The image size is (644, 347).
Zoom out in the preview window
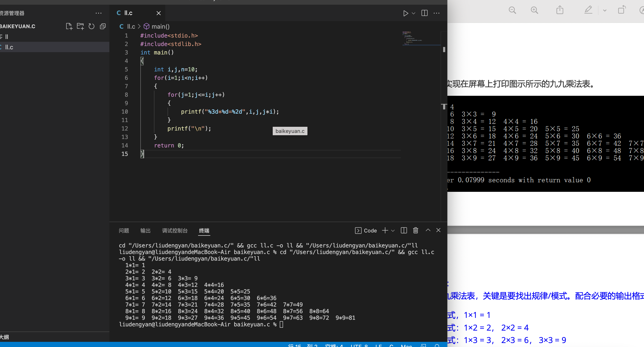click(512, 10)
